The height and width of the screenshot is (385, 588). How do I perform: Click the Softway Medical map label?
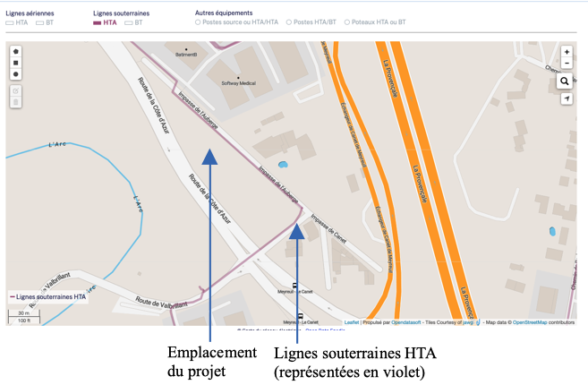tap(238, 83)
